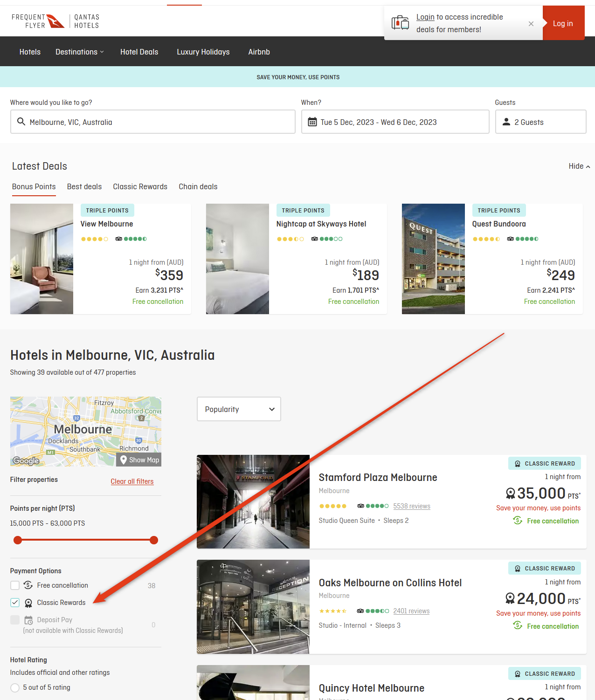
Task: Switch to the Best deals tab
Action: (84, 186)
